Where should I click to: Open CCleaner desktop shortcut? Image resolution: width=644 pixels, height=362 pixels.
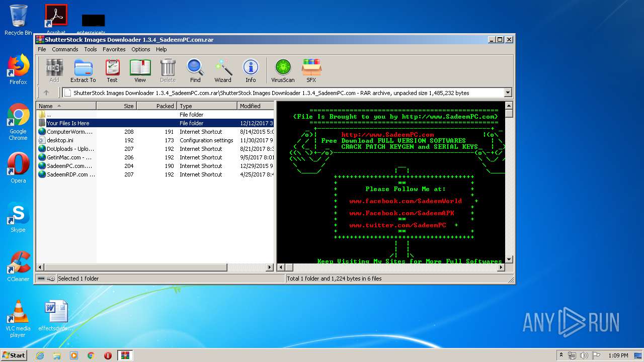pyautogui.click(x=18, y=266)
